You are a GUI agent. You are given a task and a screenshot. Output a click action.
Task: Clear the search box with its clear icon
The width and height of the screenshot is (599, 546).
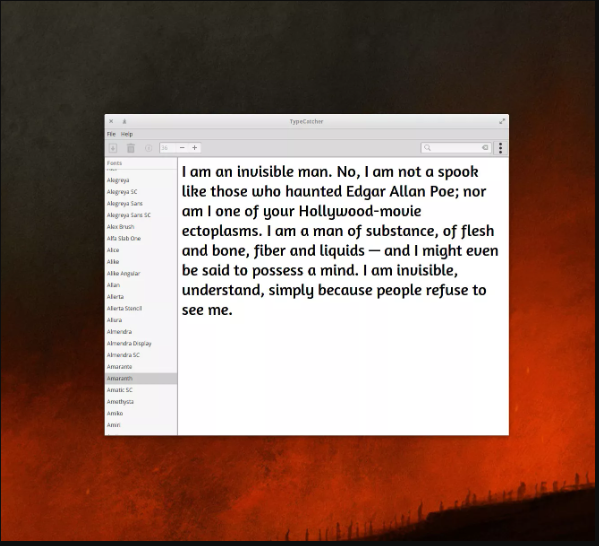pos(485,147)
